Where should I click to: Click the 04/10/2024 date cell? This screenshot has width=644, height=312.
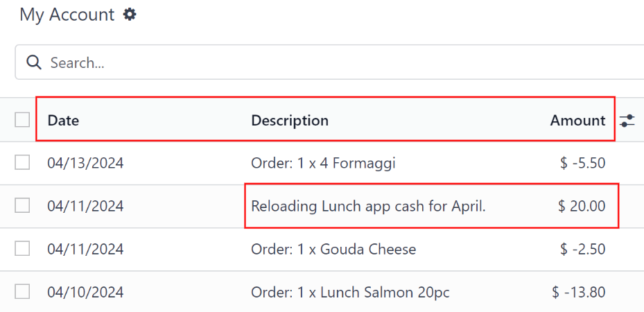(x=85, y=293)
